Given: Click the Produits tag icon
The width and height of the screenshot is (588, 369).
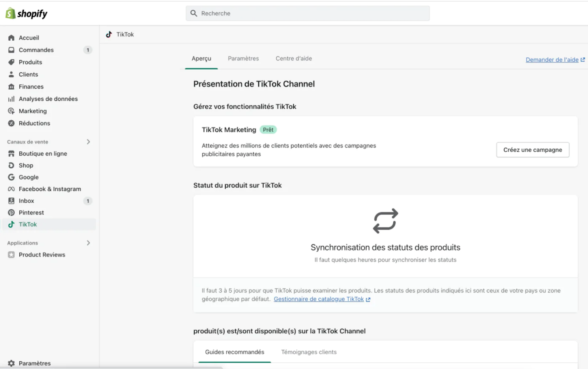Looking at the screenshot, I should [11, 62].
